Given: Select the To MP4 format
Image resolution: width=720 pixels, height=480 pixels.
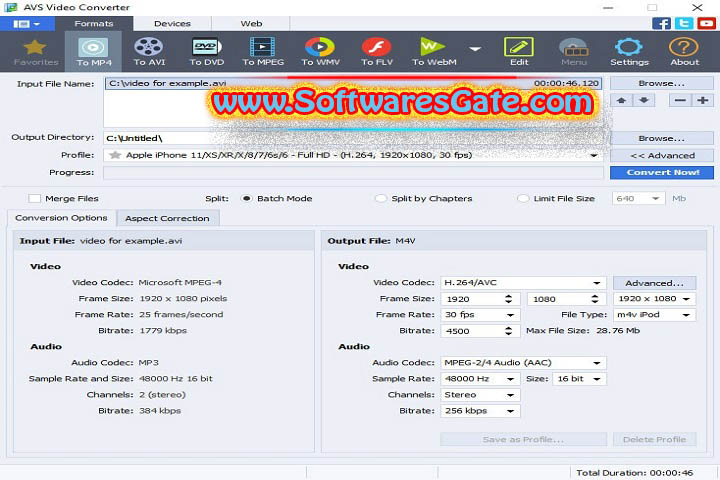Looking at the screenshot, I should point(94,51).
